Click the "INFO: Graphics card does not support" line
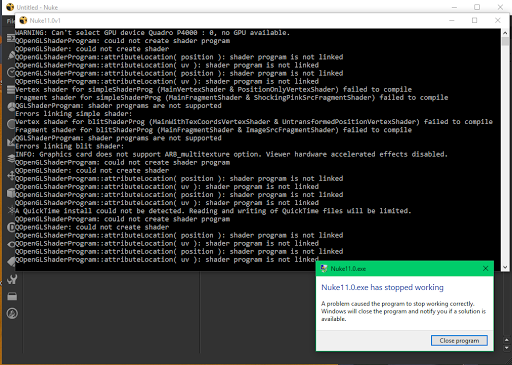512x365 pixels. coord(231,154)
